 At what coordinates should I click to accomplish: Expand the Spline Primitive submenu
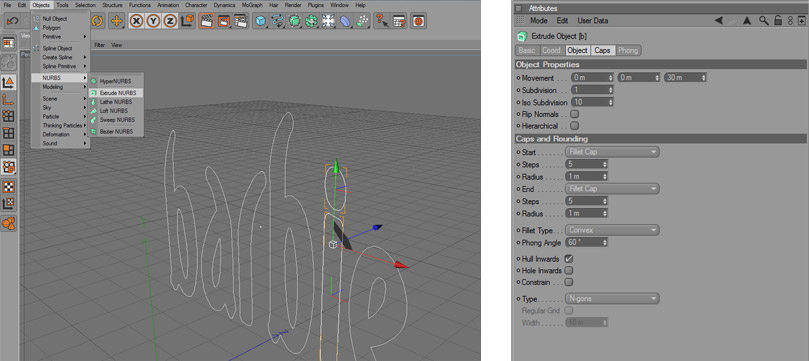[60, 66]
